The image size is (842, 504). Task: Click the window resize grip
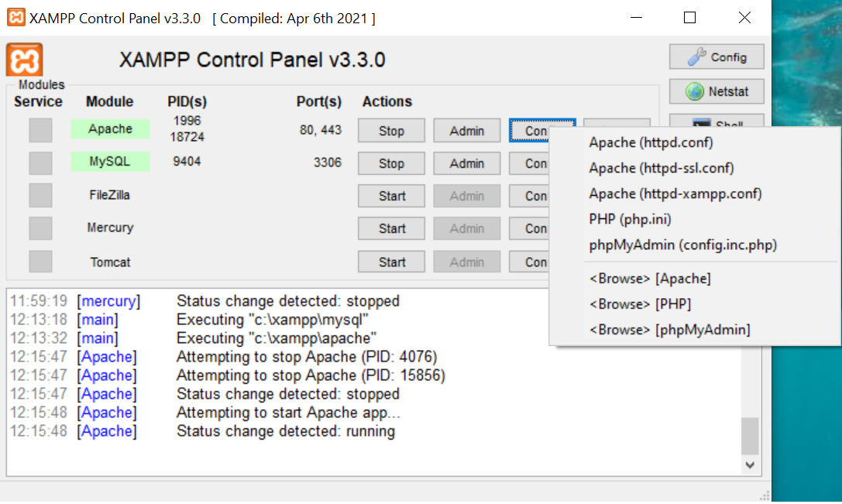click(765, 495)
